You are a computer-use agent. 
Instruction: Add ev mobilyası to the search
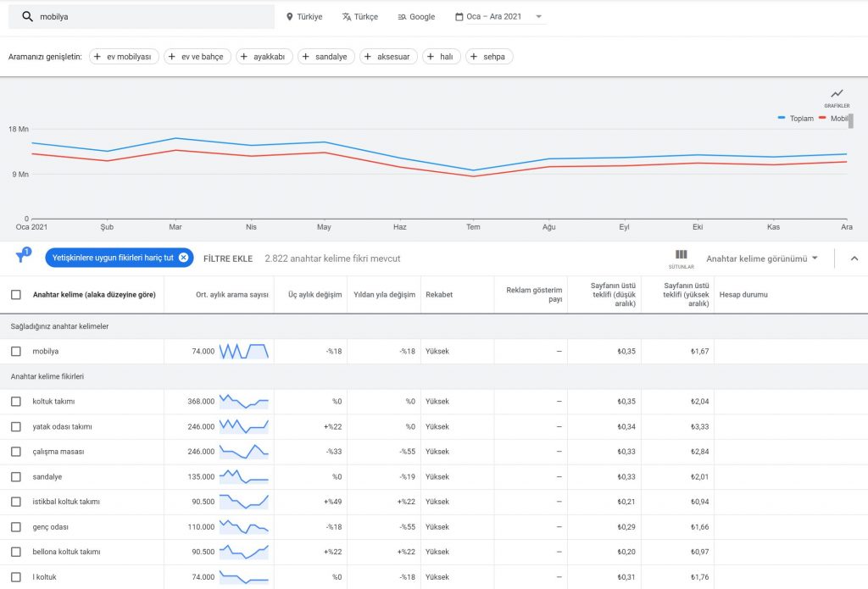[x=124, y=57]
